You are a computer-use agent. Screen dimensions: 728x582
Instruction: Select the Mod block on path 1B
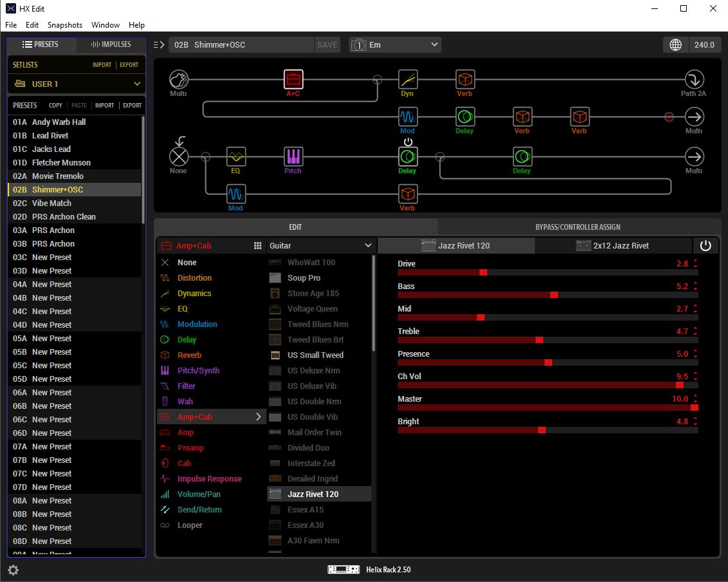click(x=407, y=117)
